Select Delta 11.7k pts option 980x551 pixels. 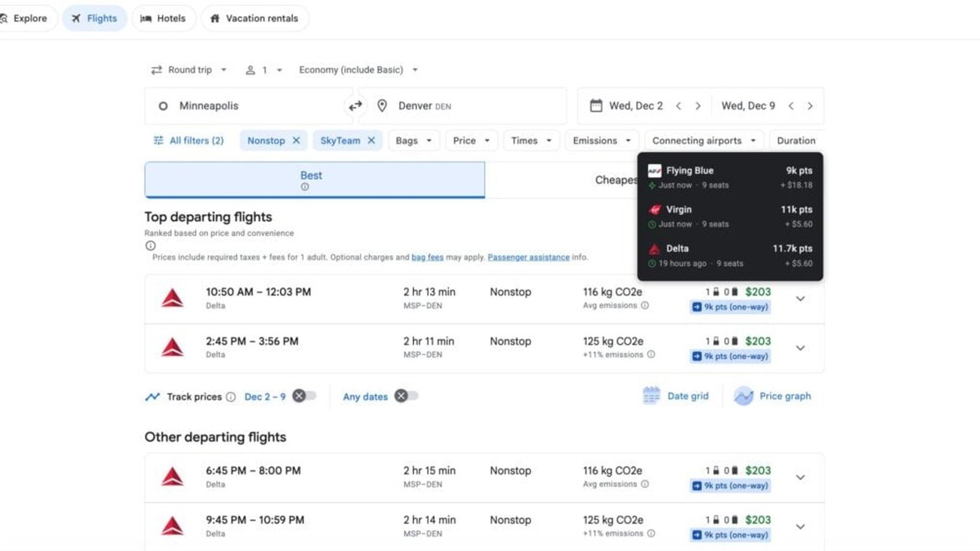(730, 255)
